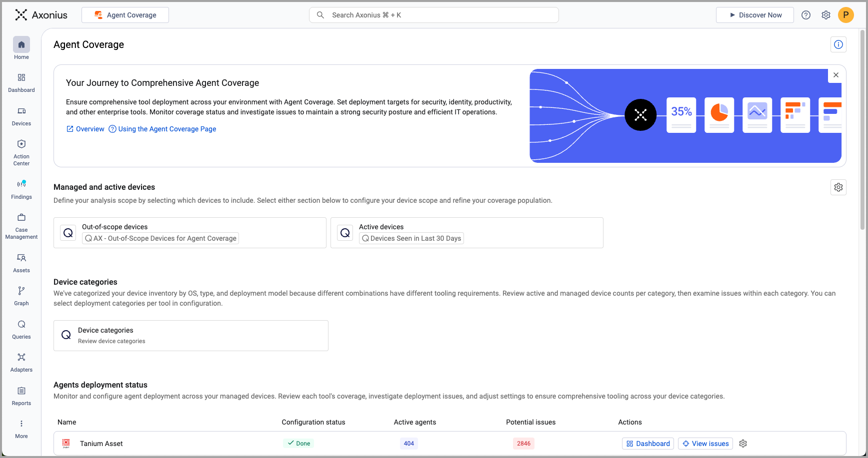Click the page info icon
Screen dimensions: 868x458
(838, 44)
